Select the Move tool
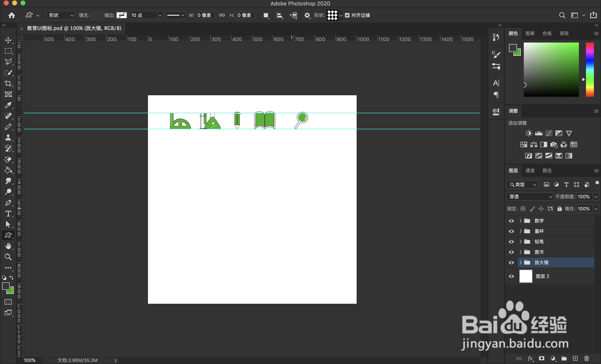Viewport: 601px width, 364px height. click(8, 40)
